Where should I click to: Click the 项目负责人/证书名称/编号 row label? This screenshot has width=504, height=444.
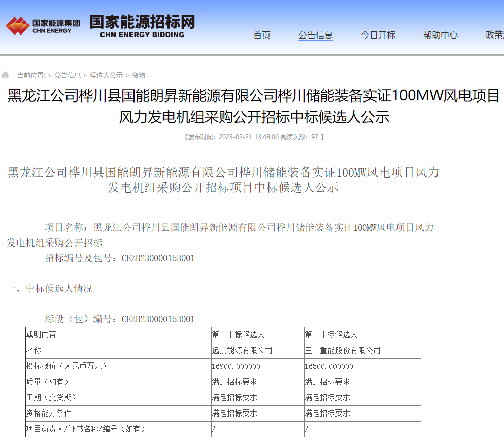click(118, 429)
